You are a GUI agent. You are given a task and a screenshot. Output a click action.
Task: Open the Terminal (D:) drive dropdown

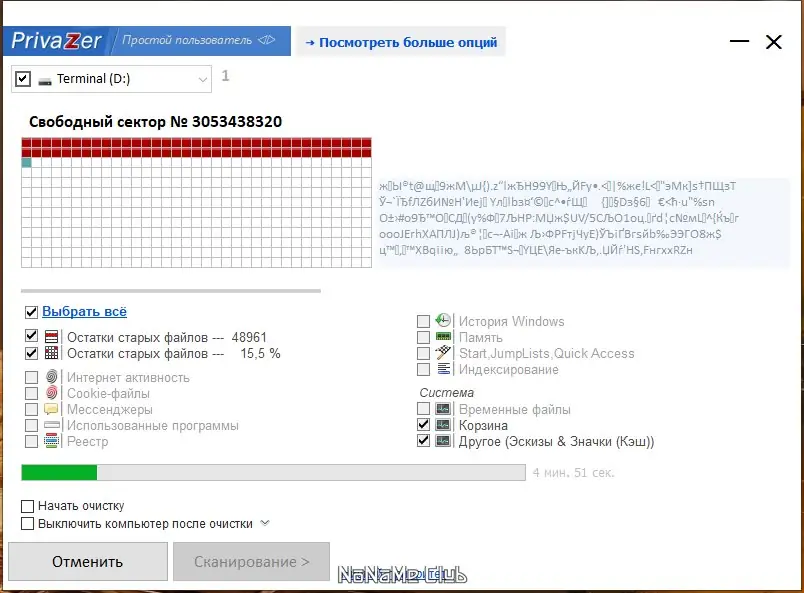coord(203,80)
